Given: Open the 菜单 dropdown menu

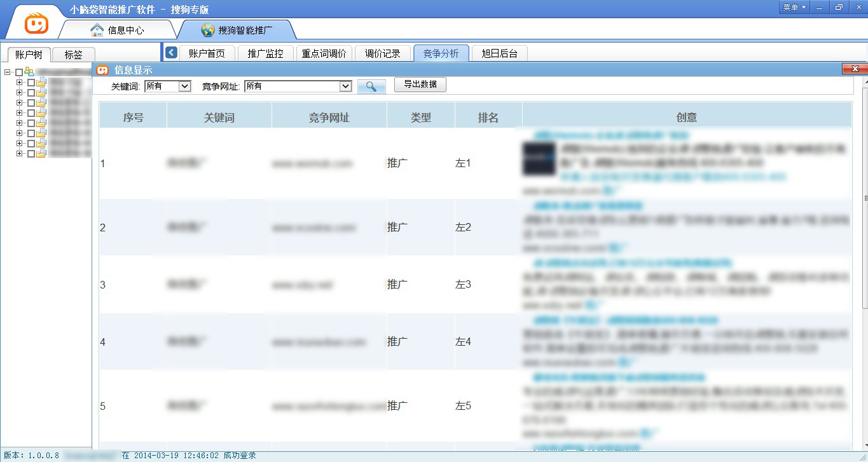Looking at the screenshot, I should 794,7.
